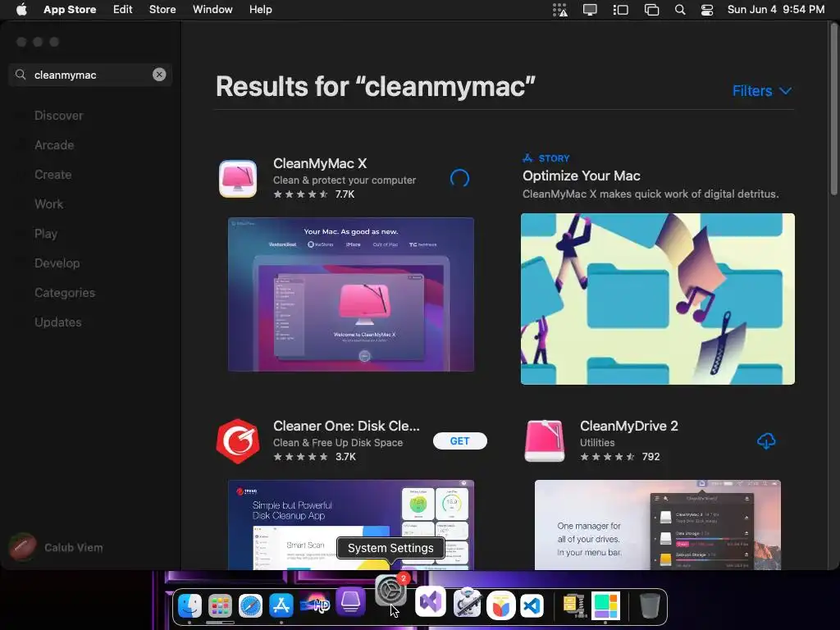The image size is (840, 630).
Task: Open Visual Studio from the Dock
Action: (x=430, y=601)
